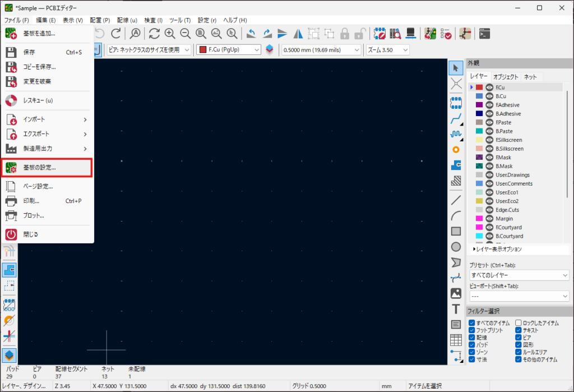Select the draw line tool
The image size is (574, 392).
pyautogui.click(x=456, y=200)
